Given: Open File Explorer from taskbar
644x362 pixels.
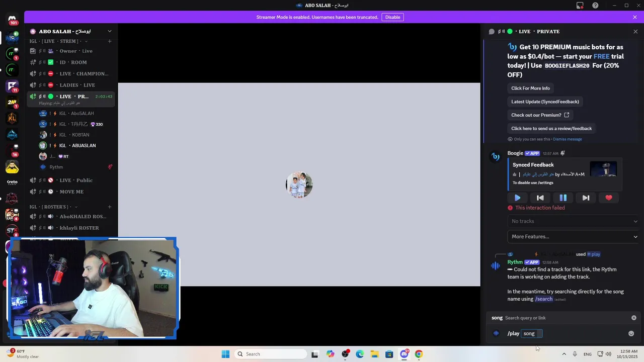Looking at the screenshot, I should click(374, 354).
